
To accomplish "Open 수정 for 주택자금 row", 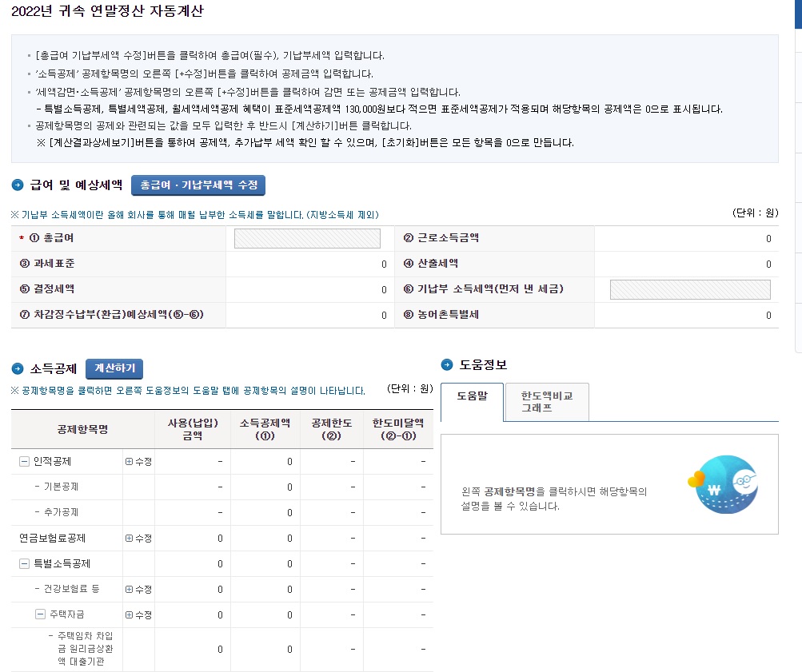I will point(138,614).
